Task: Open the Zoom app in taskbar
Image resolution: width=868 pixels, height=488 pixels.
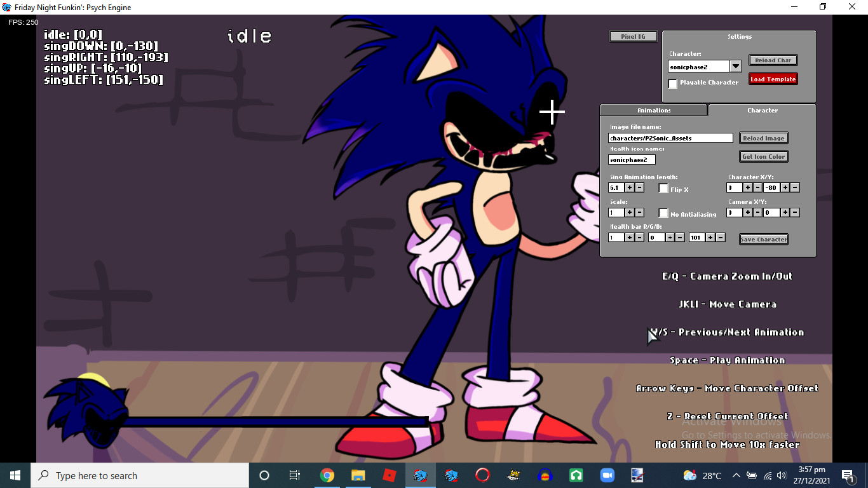Action: [607, 475]
